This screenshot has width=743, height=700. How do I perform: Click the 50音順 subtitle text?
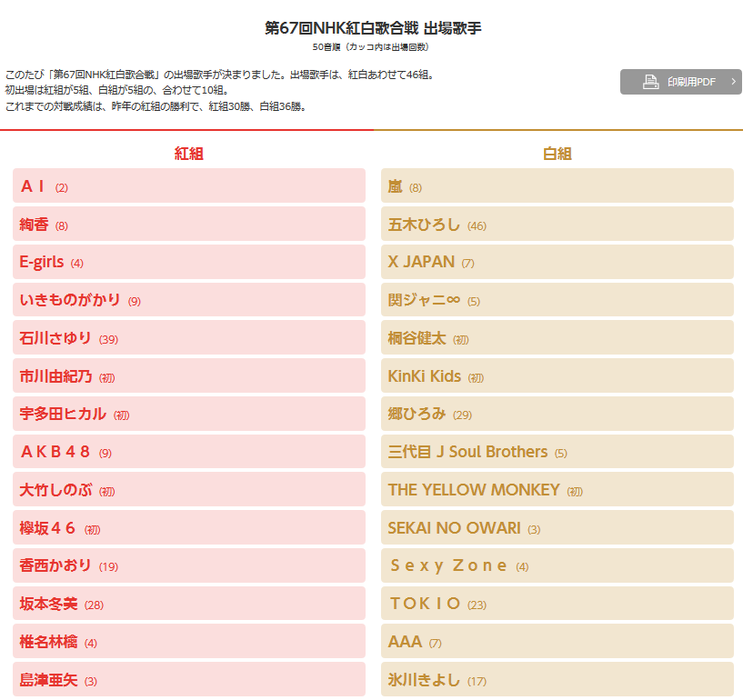pyautogui.click(x=370, y=47)
